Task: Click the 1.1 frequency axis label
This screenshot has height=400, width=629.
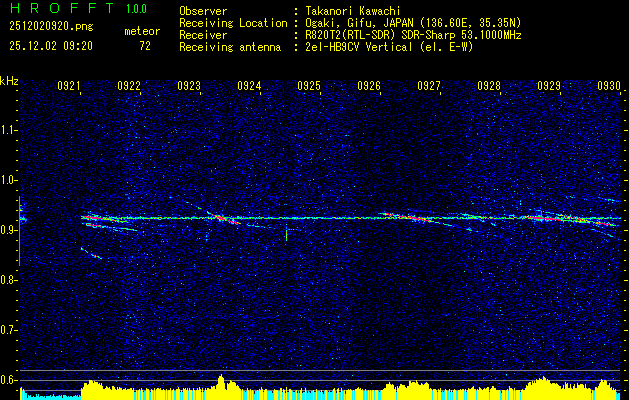Action: click(9, 130)
